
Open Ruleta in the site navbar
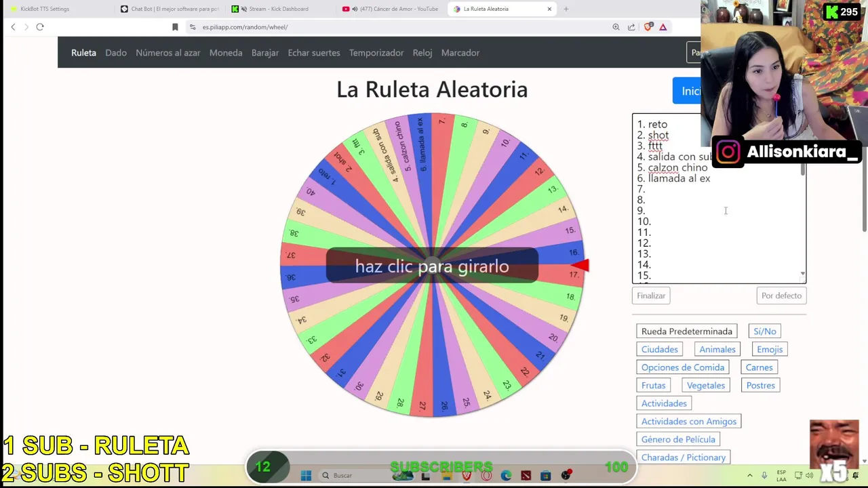(83, 53)
